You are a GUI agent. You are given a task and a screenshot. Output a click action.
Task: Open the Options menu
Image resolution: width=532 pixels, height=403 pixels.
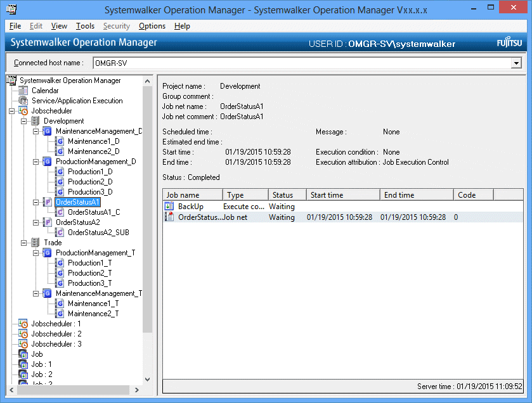(x=152, y=26)
